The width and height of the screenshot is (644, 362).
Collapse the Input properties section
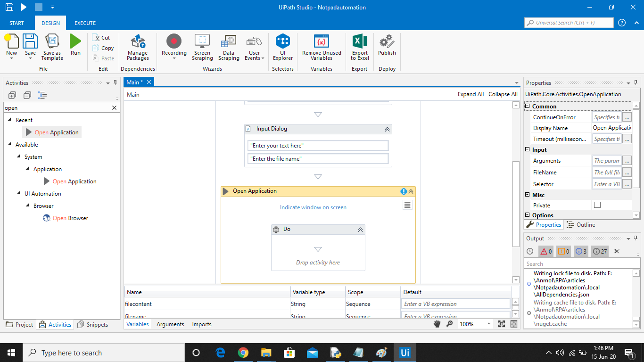pyautogui.click(x=528, y=149)
